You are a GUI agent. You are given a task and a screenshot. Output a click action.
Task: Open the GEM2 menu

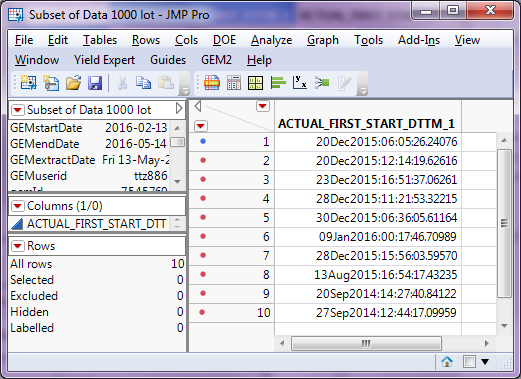pos(216,60)
